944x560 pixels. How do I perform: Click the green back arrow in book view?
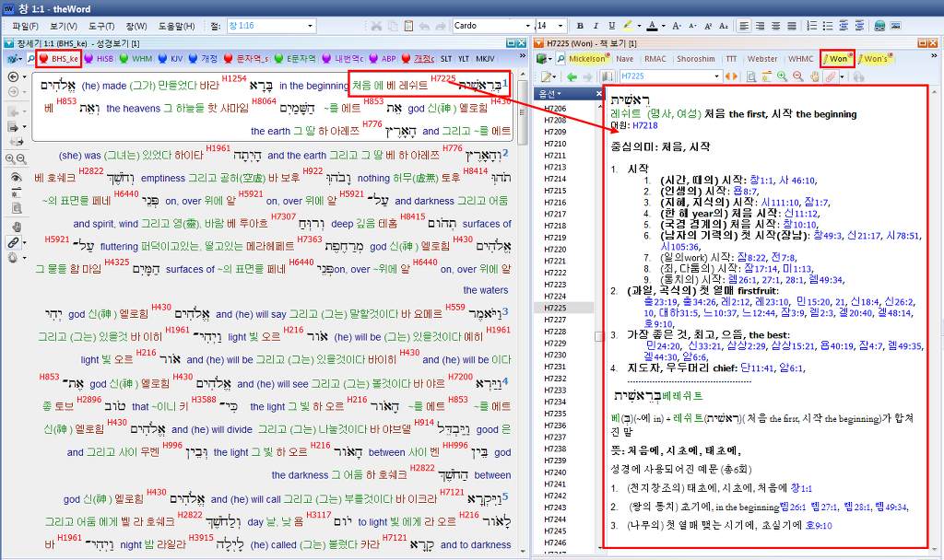(571, 76)
